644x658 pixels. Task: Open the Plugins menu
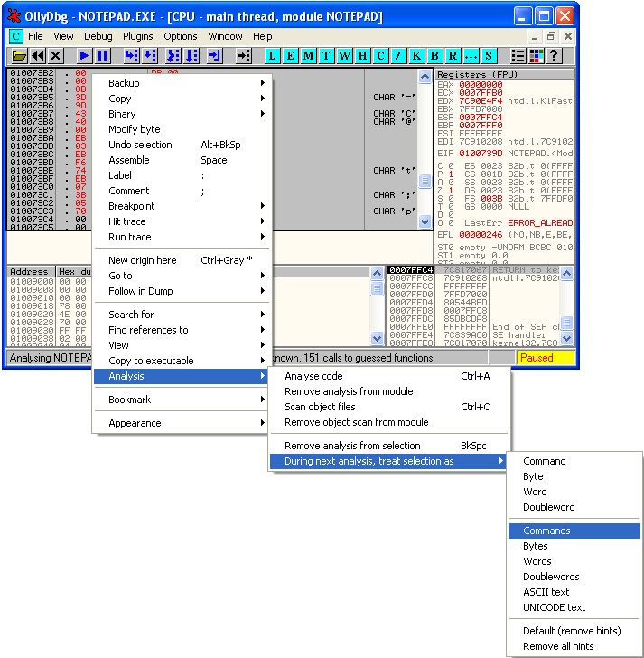click(138, 36)
